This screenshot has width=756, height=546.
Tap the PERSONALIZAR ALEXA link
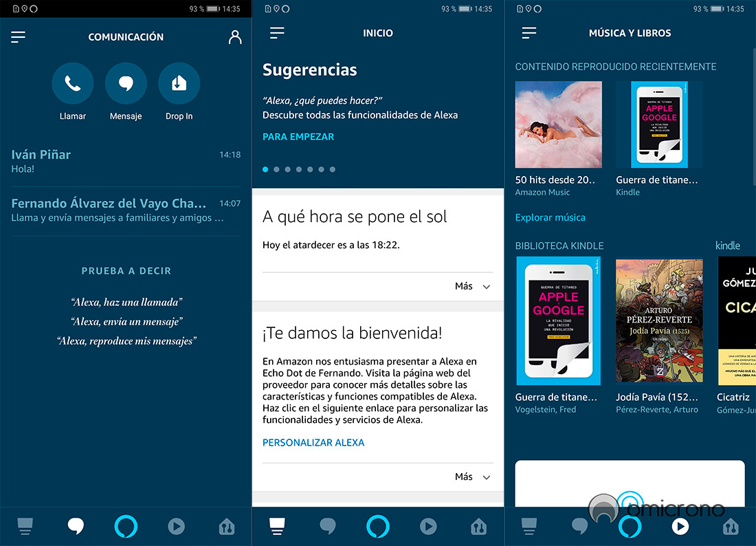(313, 443)
